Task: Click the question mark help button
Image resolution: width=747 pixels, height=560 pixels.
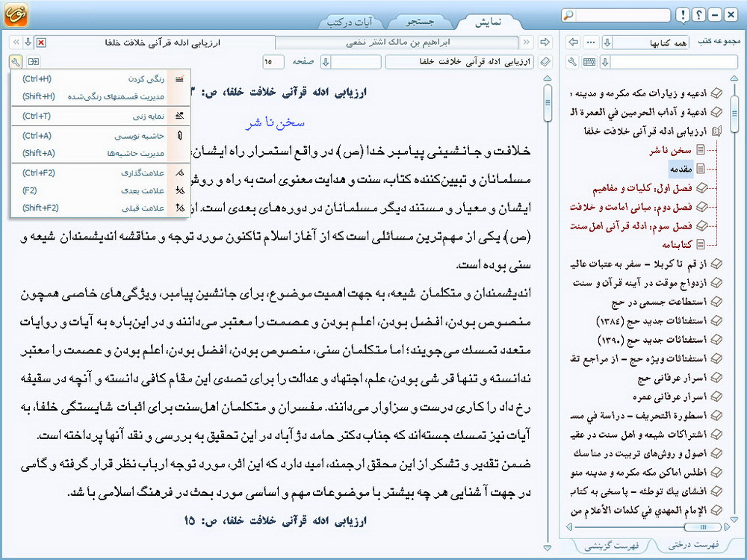Action: click(x=698, y=16)
